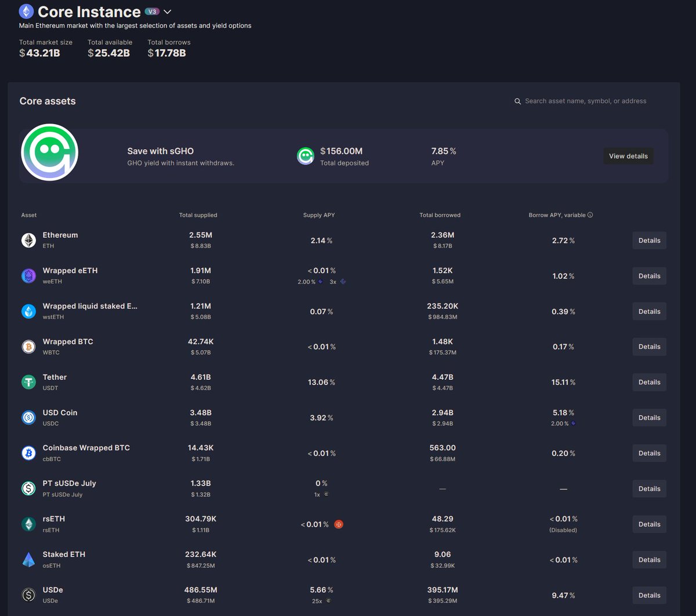The width and height of the screenshot is (696, 616).
Task: Sort by the Supply APY column header
Action: click(319, 215)
